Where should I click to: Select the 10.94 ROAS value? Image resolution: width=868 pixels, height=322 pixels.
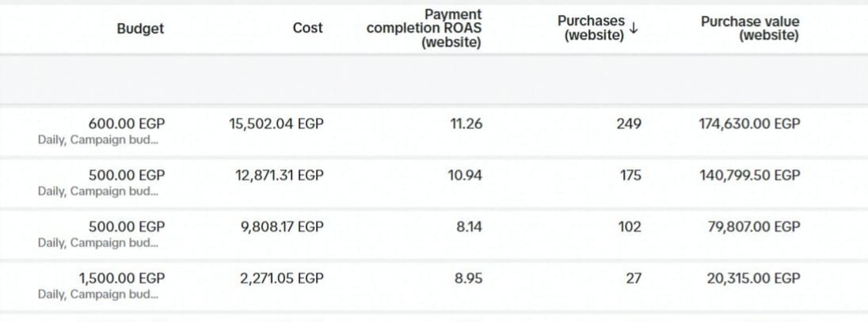point(464,175)
